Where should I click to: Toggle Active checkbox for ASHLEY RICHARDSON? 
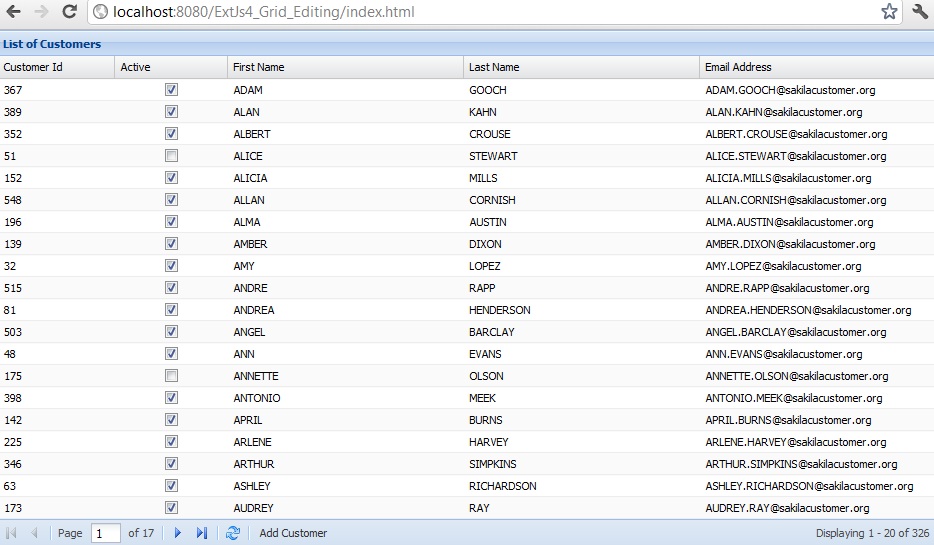pyautogui.click(x=171, y=486)
